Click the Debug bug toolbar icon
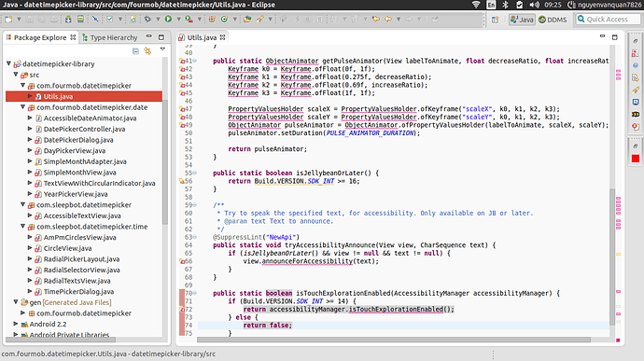Viewport: 644px width, 361px height. [x=147, y=19]
